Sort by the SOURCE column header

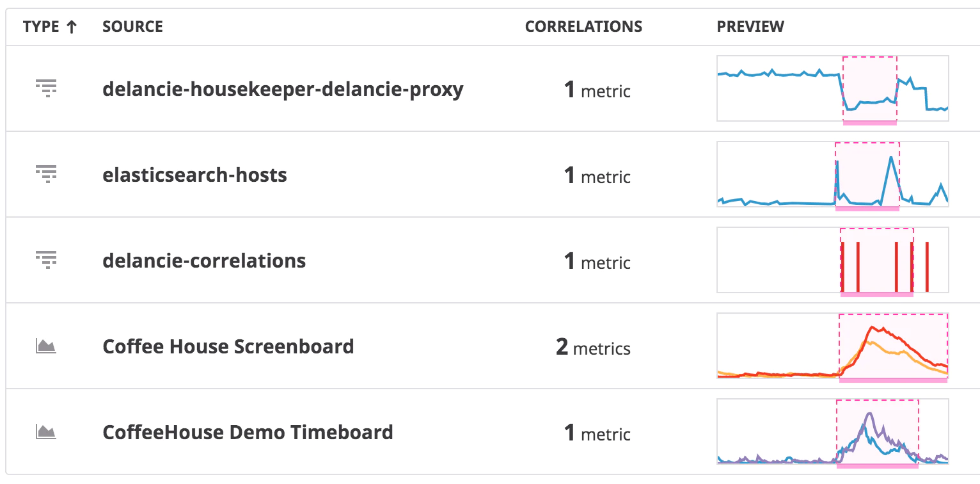point(132,26)
